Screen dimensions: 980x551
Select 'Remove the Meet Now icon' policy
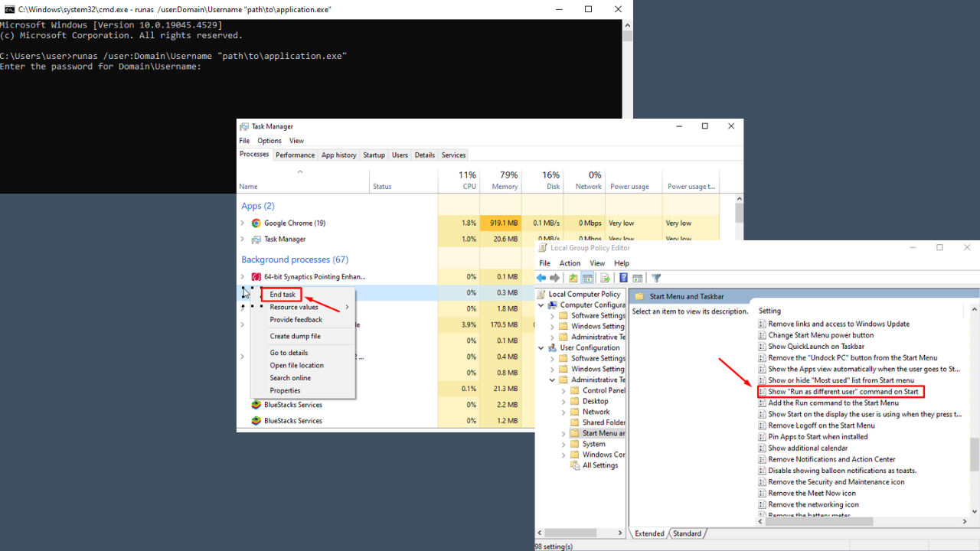(812, 494)
